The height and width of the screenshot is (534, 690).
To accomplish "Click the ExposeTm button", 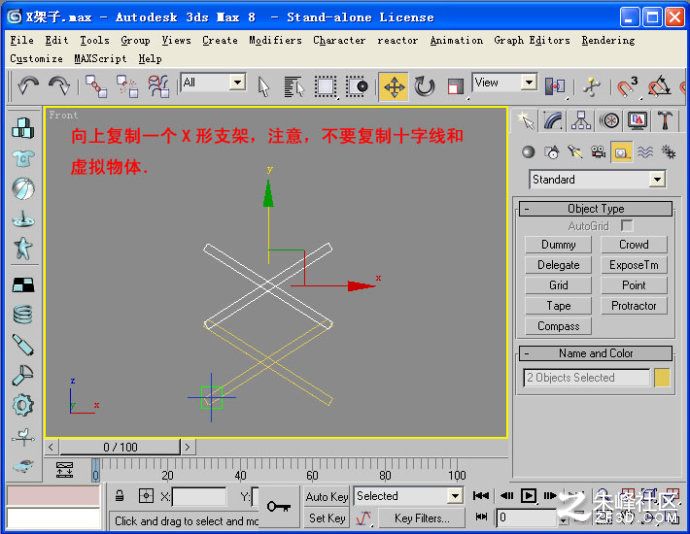I will click(x=634, y=265).
